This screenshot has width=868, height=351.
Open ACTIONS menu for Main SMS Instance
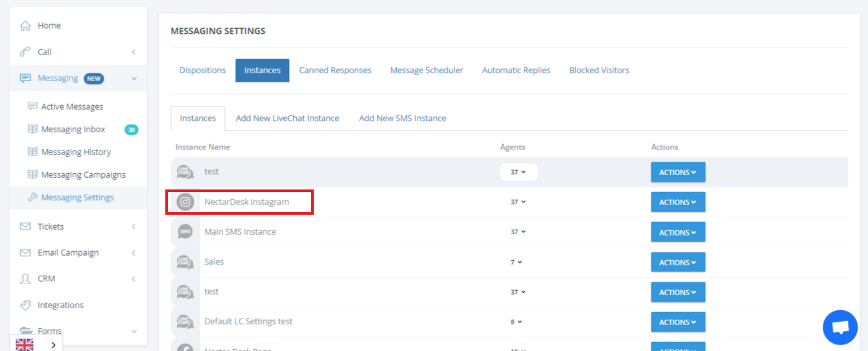(678, 232)
